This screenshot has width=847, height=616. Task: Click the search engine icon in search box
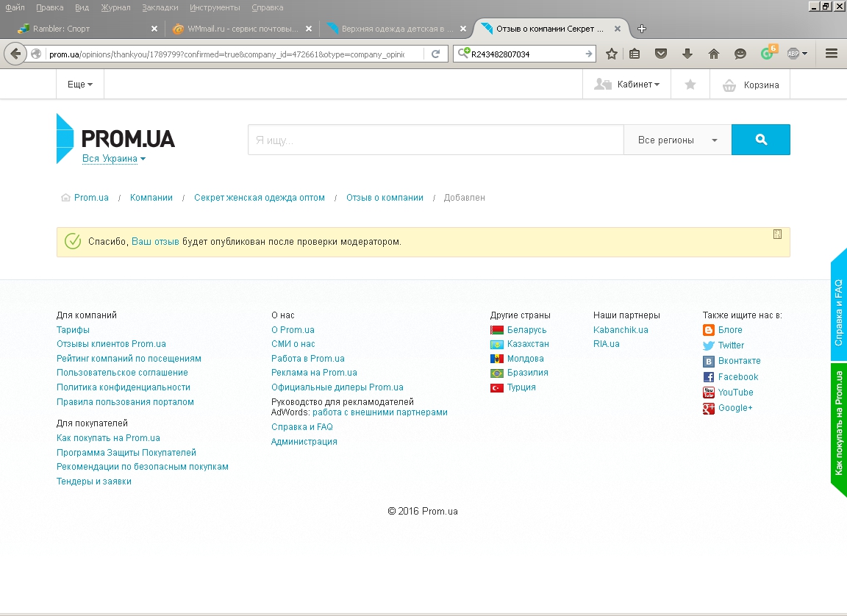coord(463,54)
